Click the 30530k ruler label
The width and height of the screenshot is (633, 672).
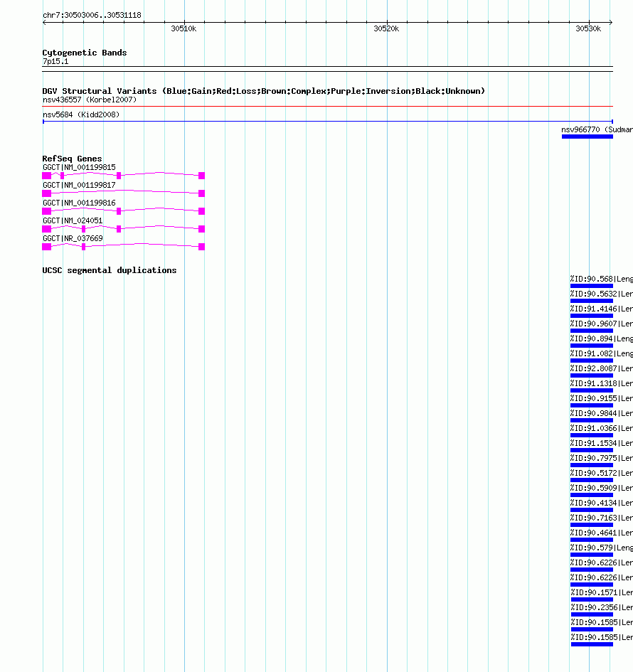tap(588, 28)
